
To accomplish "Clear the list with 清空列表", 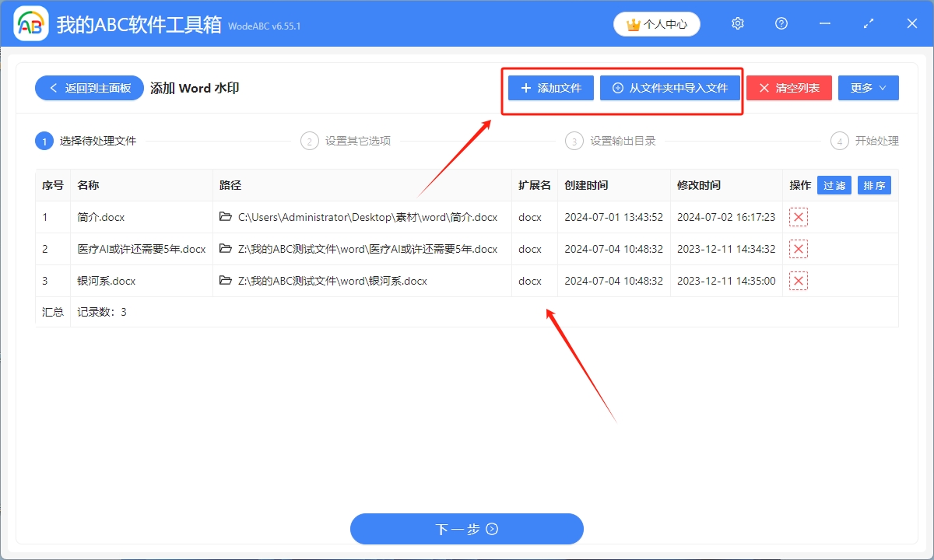I will (x=788, y=88).
